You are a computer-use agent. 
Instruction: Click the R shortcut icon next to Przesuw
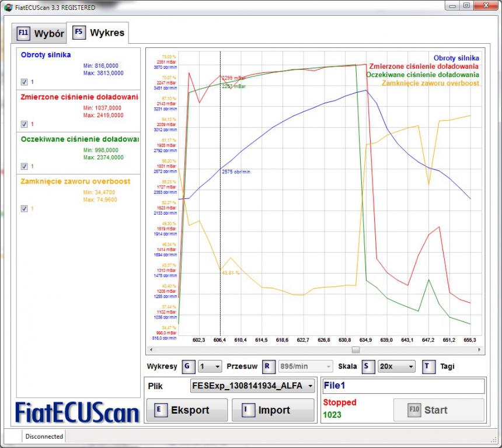tap(269, 366)
